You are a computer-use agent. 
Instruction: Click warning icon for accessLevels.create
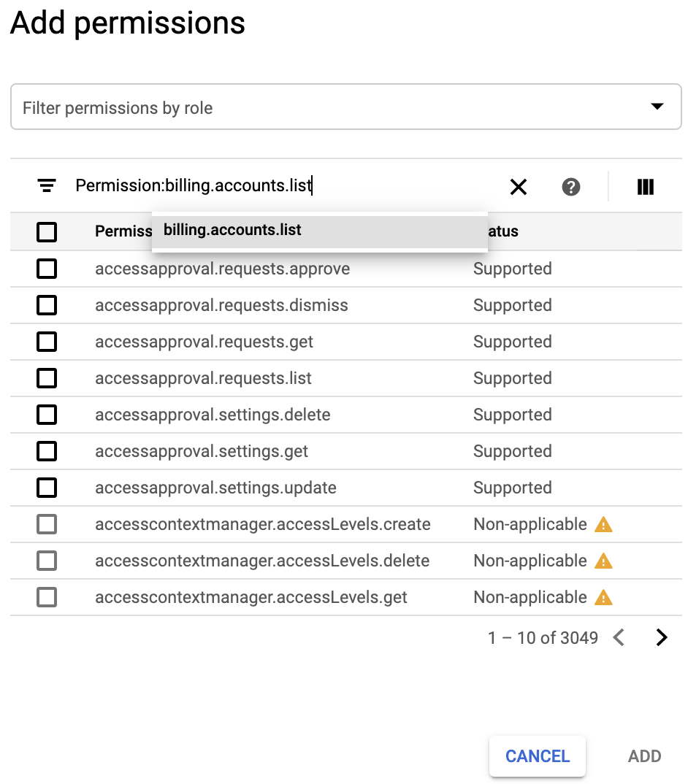tap(603, 525)
